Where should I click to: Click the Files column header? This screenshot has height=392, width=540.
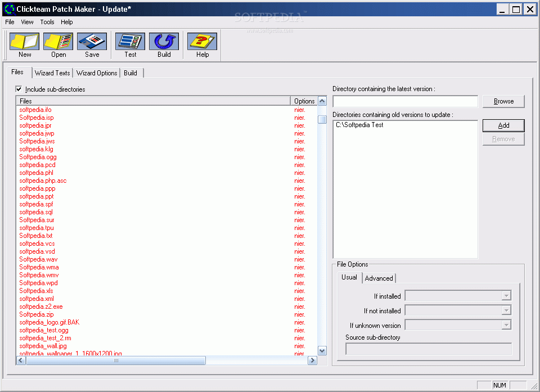click(153, 101)
